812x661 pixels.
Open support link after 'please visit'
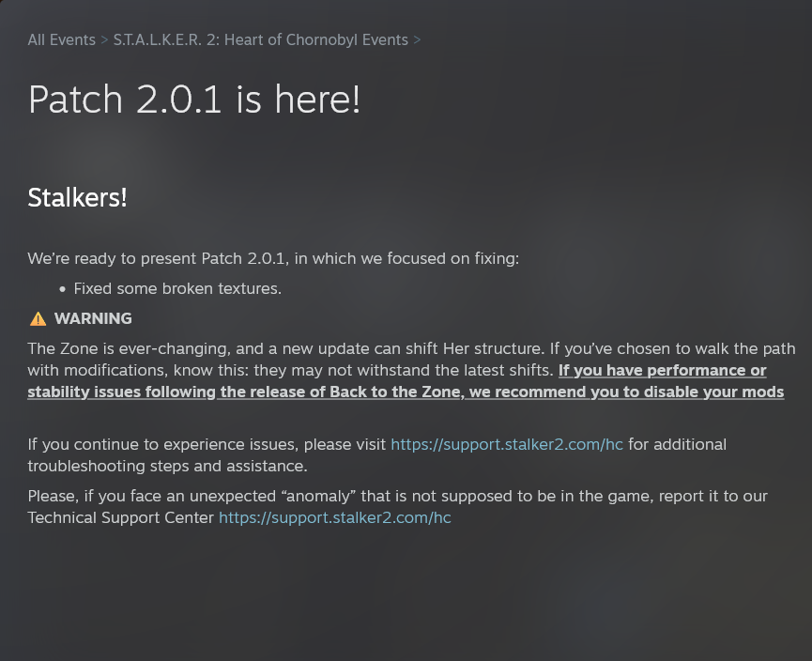coord(507,444)
